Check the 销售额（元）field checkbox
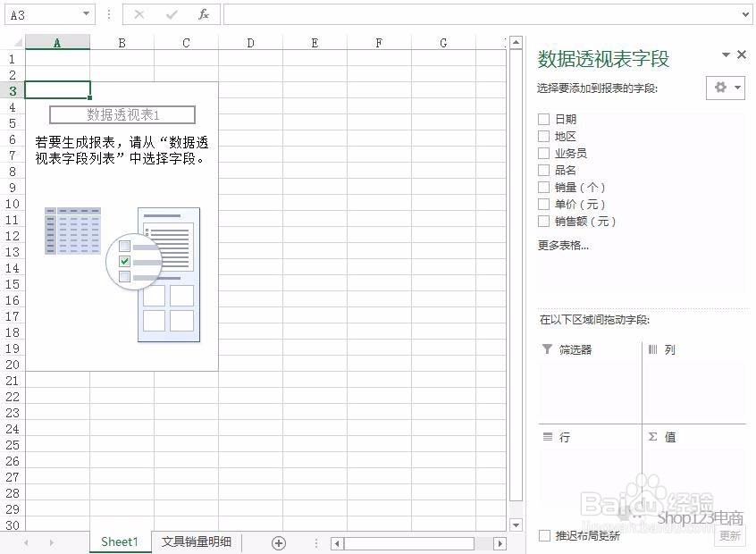The height and width of the screenshot is (554, 756). point(543,221)
